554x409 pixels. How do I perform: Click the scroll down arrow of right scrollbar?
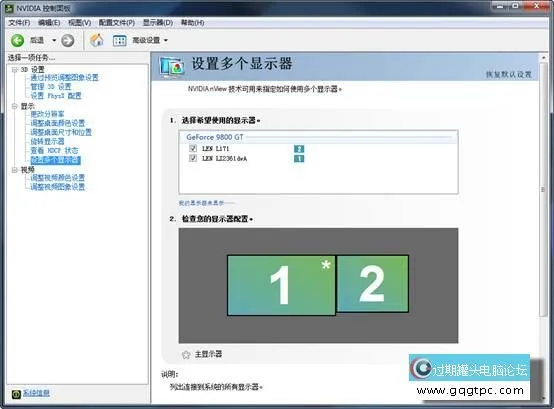543,398
